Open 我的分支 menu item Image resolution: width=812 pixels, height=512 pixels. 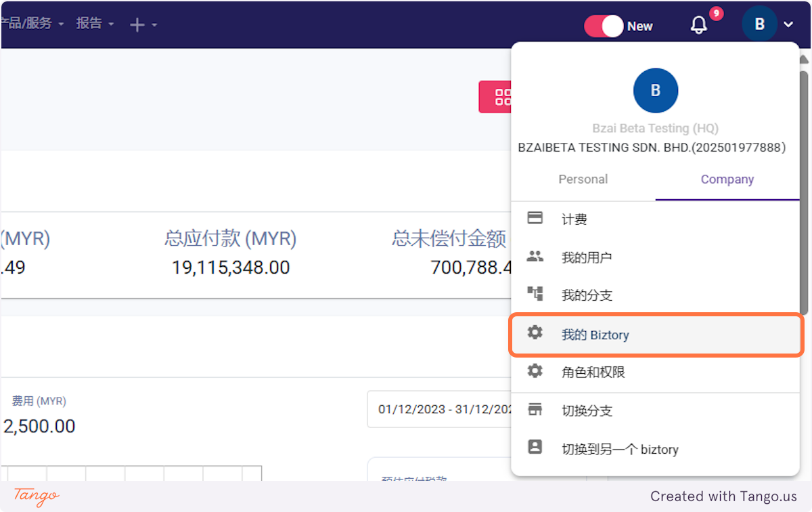655,295
